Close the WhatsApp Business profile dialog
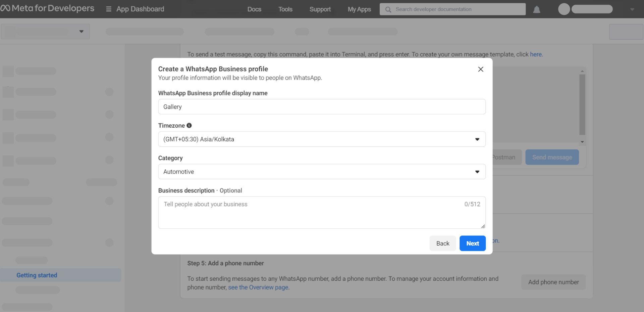 (481, 69)
